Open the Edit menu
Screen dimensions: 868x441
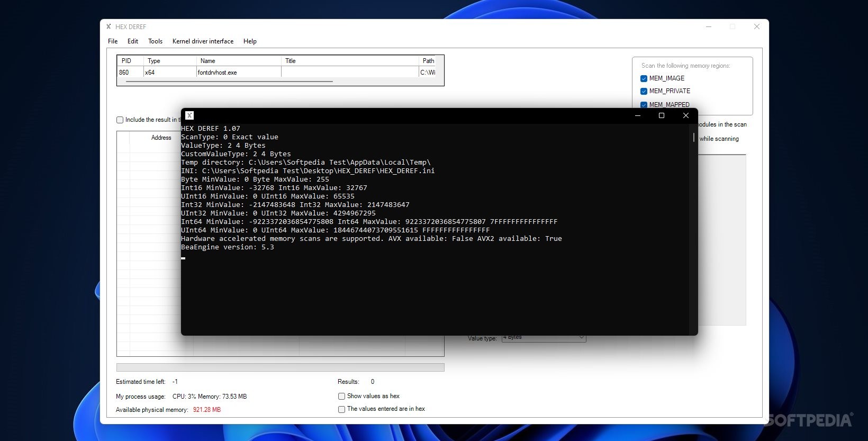(x=133, y=41)
